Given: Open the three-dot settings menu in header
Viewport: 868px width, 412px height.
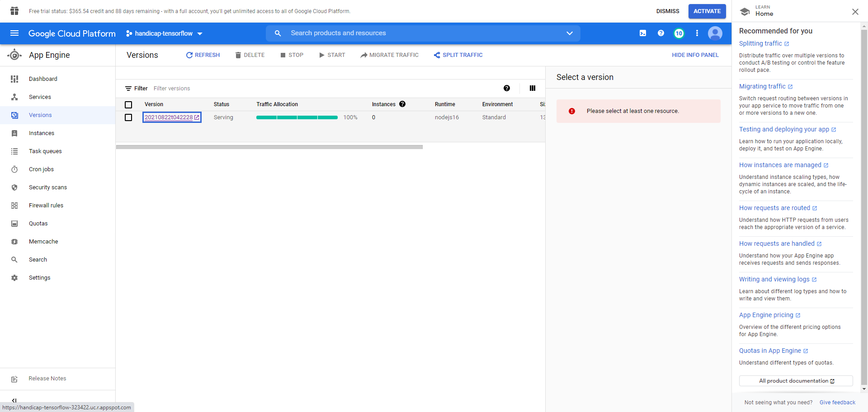Looking at the screenshot, I should click(697, 33).
